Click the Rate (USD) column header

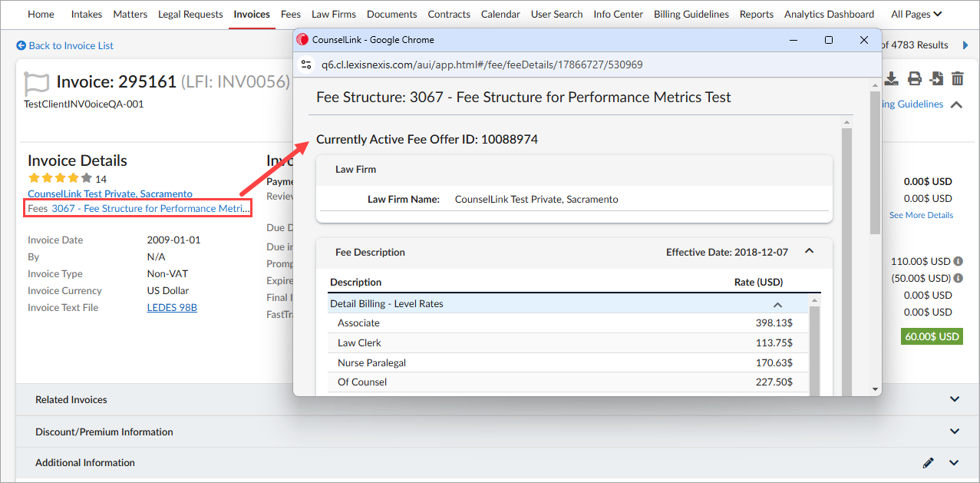758,282
